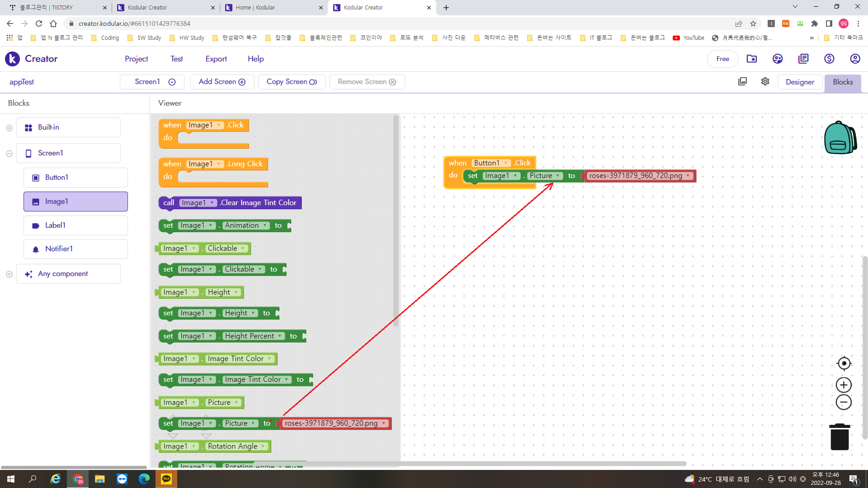The image size is (868, 488).
Task: Switch to the Designer view
Action: 800,82
